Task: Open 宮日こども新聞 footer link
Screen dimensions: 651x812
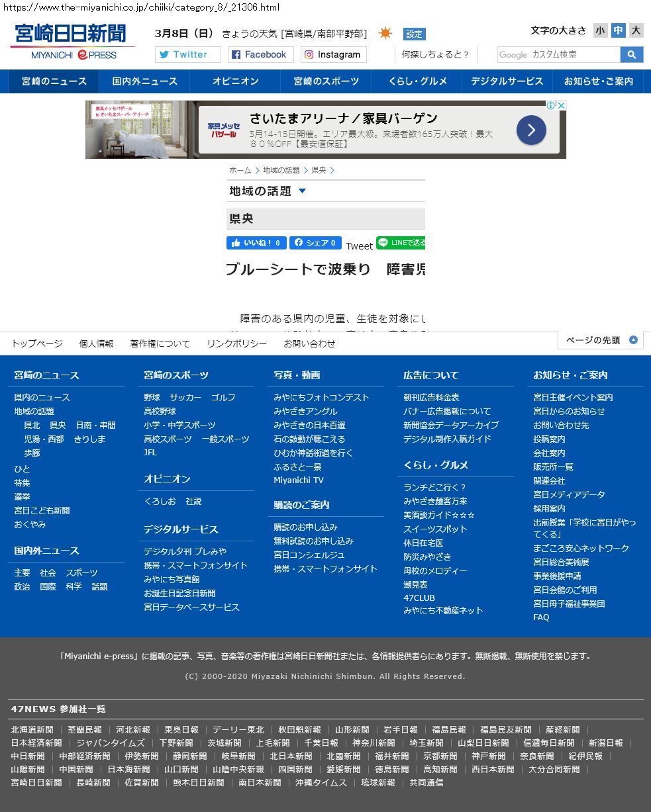Action: [x=42, y=510]
